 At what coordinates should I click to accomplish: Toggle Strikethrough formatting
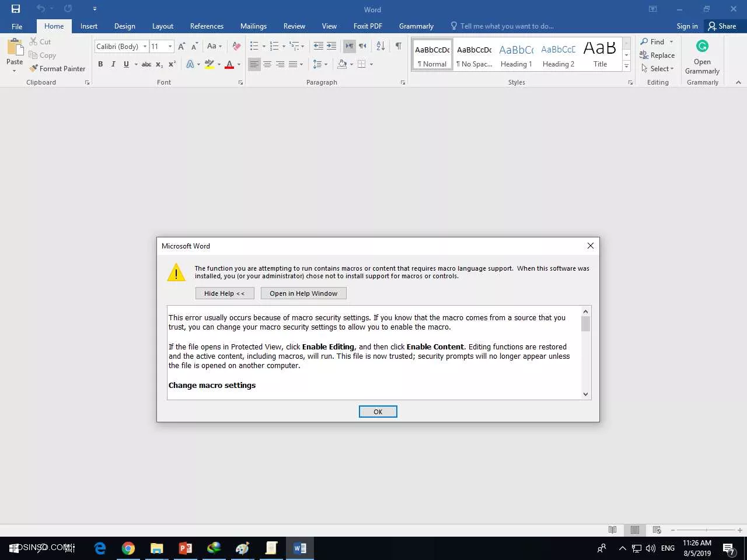[x=146, y=64]
